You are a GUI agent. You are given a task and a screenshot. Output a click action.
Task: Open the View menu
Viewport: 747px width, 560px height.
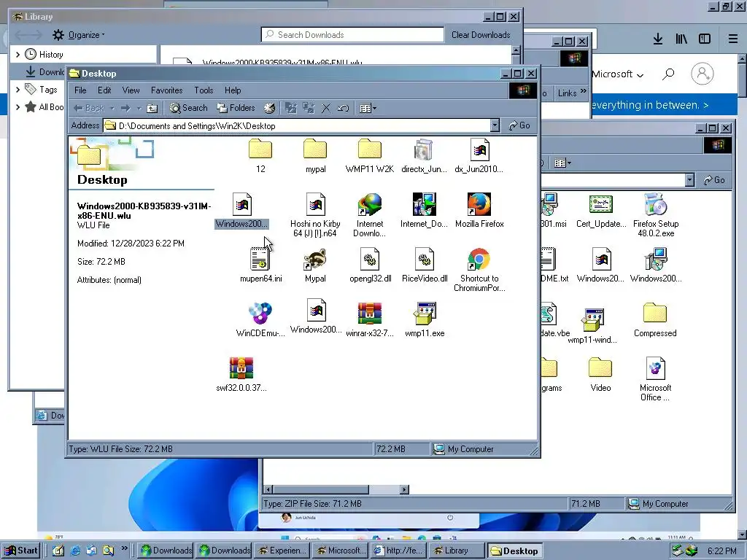click(x=131, y=90)
